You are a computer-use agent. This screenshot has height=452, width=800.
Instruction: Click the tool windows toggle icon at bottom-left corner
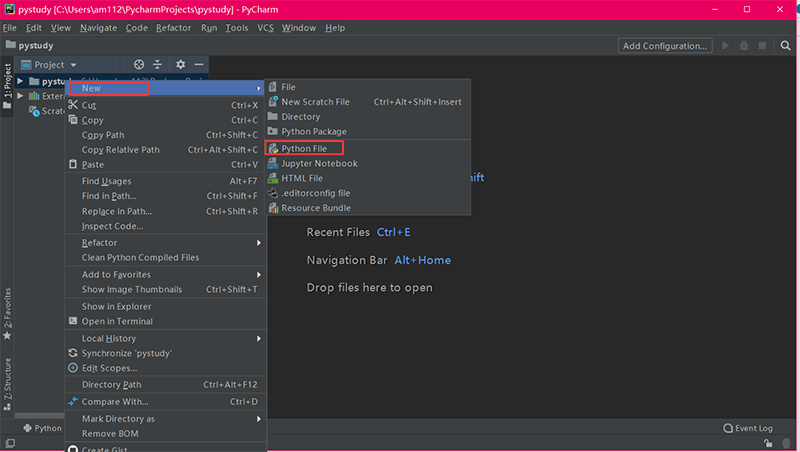click(x=10, y=443)
